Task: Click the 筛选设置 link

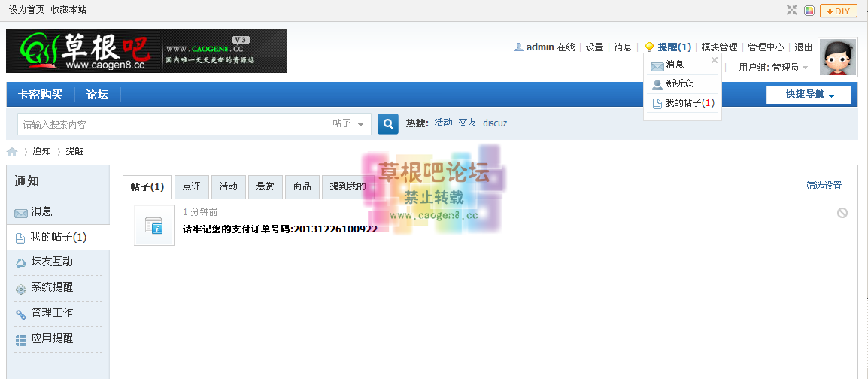Action: 824,186
